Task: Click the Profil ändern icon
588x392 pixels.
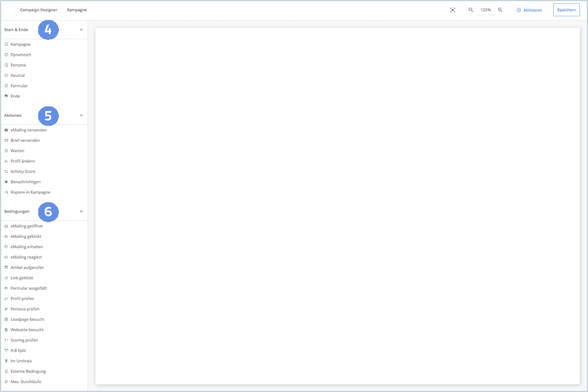Action: tap(6, 161)
